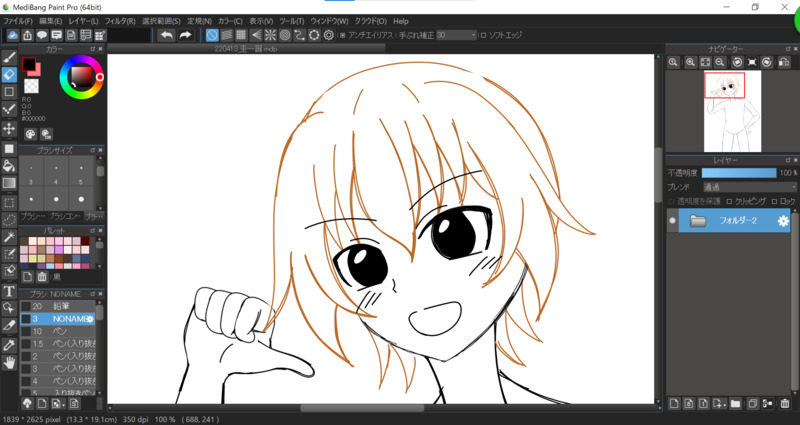This screenshot has width=800, height=425.
Task: Open the 選択範囲(S) menu
Action: [x=161, y=21]
